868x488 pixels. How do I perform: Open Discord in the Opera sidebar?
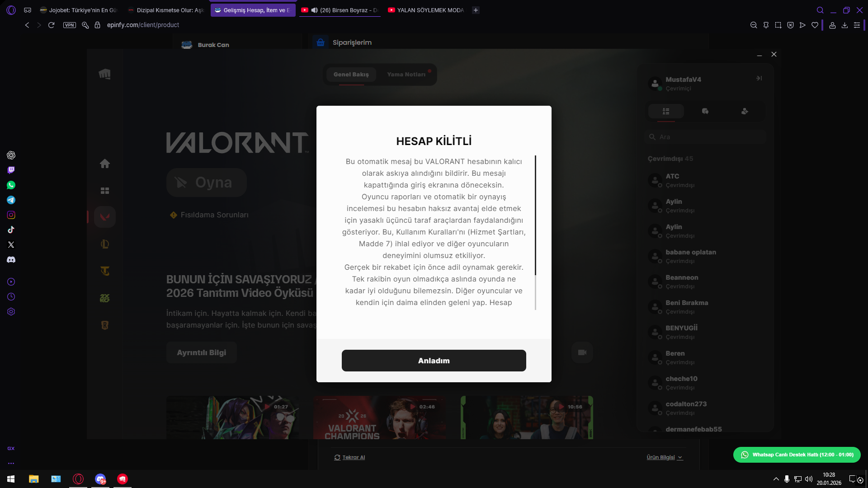tap(11, 260)
